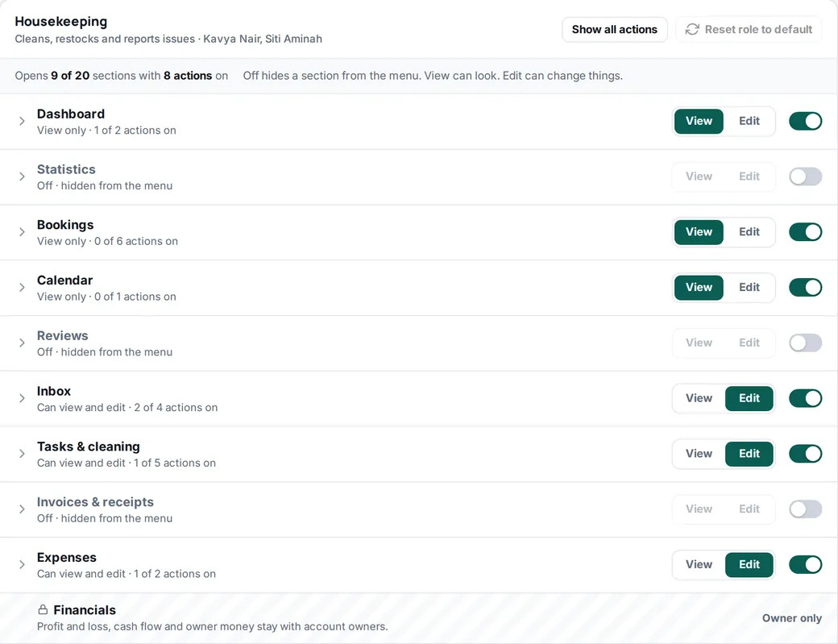Choose View for Bookings row

pos(699,232)
